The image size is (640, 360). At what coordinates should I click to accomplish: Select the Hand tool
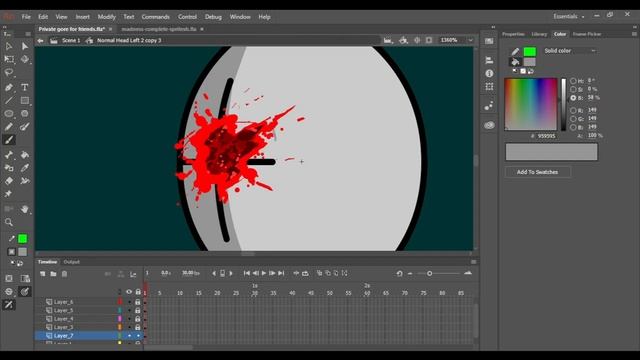click(x=24, y=209)
